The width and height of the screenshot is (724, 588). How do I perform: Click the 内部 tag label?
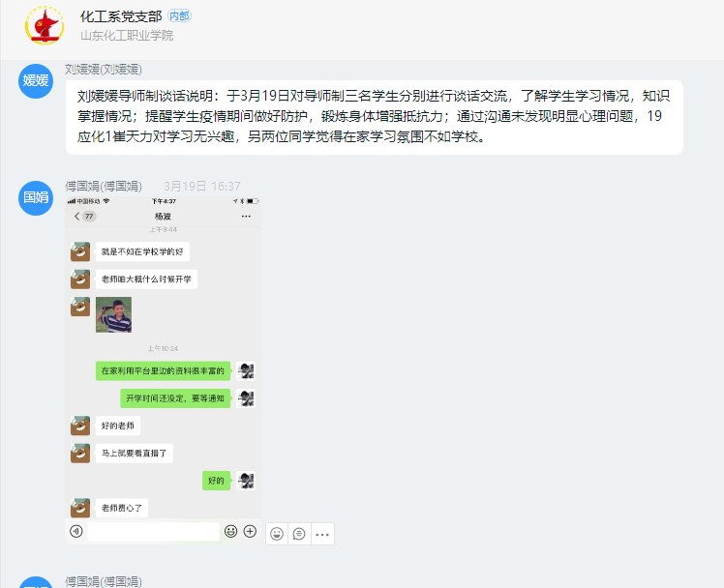(179, 16)
